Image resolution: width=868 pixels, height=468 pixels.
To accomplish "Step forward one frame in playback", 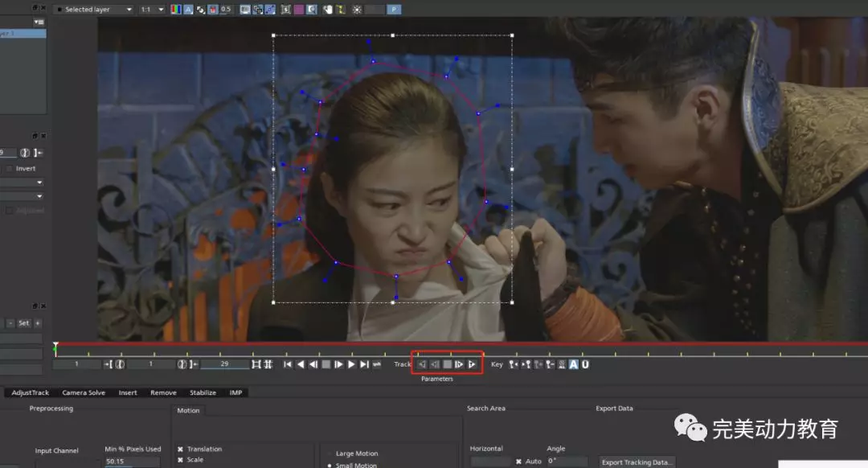I will pyautogui.click(x=338, y=364).
